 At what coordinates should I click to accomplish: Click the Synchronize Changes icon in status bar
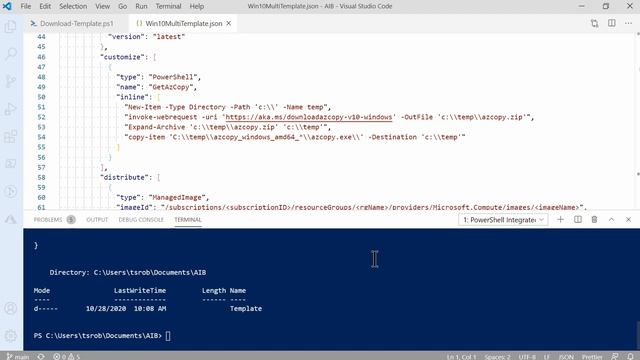click(x=41, y=356)
